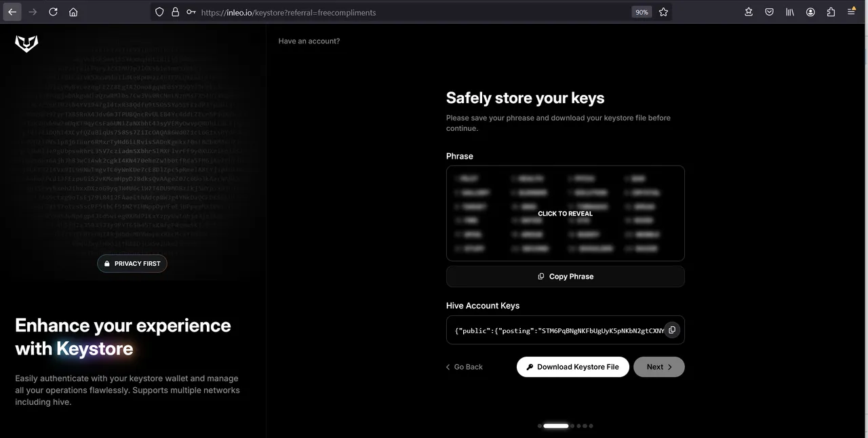
Task: Click the browser forward arrow
Action: point(33,12)
